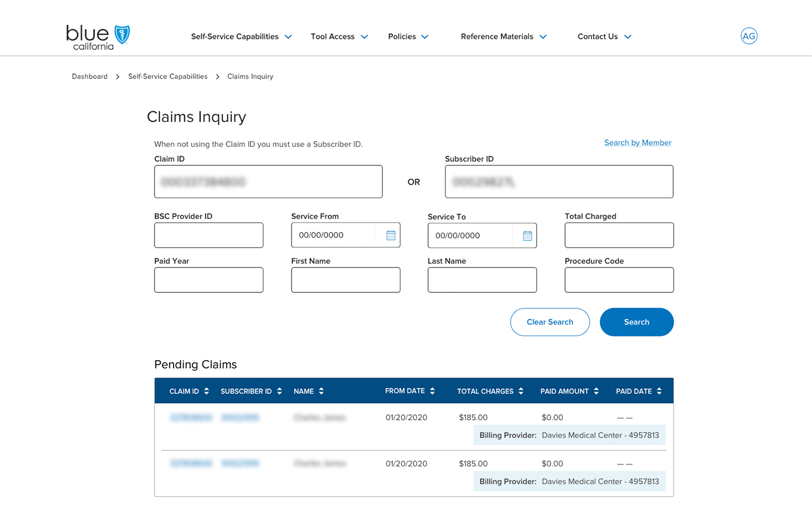The image size is (812, 508).
Task: Click the AG user avatar icon
Action: 748,36
